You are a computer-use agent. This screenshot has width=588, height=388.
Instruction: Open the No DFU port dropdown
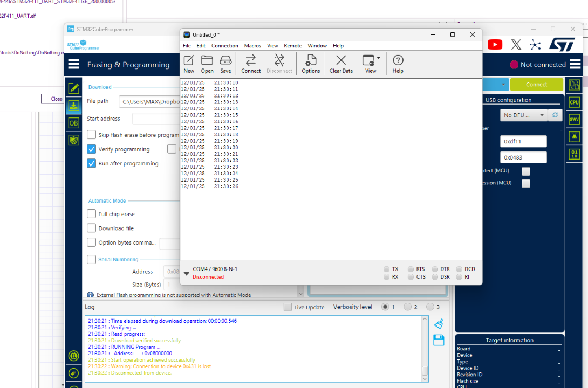coord(523,115)
